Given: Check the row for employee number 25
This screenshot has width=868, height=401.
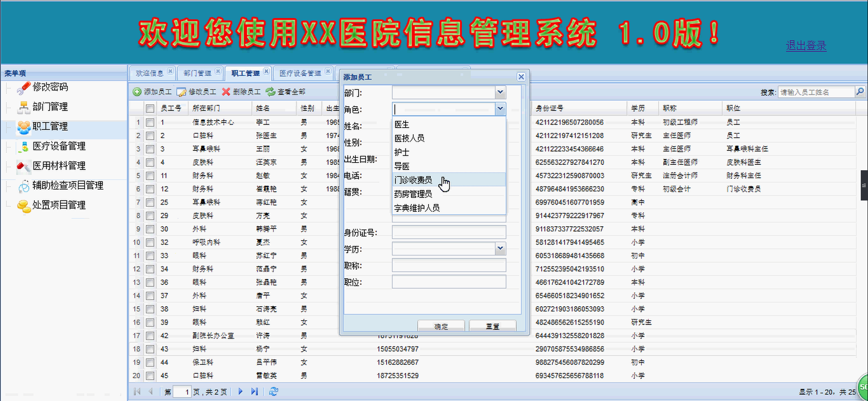Looking at the screenshot, I should pyautogui.click(x=150, y=202).
